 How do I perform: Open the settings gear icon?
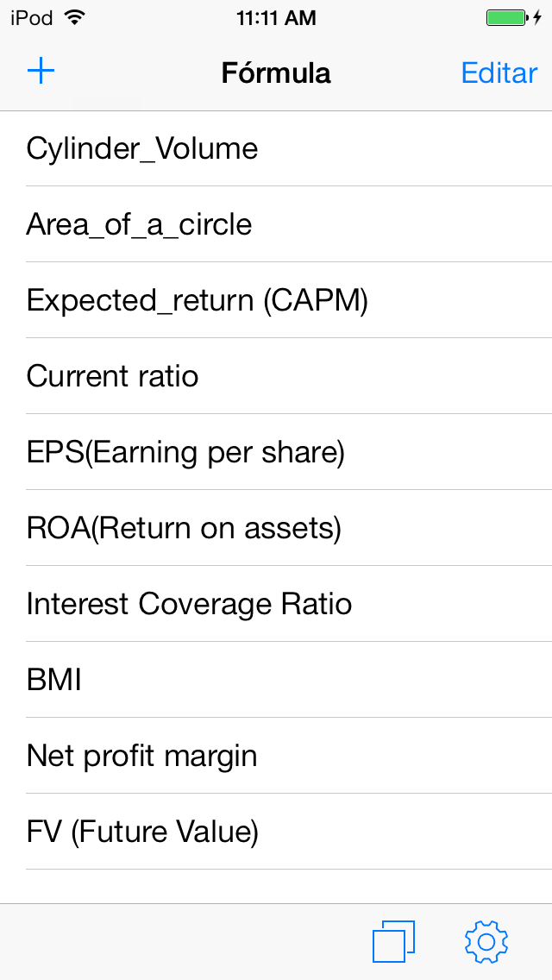click(x=486, y=941)
